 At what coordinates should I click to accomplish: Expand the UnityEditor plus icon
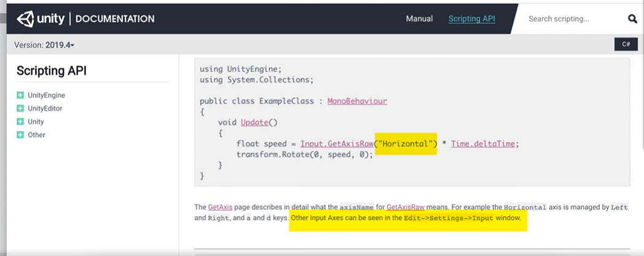pyautogui.click(x=20, y=108)
